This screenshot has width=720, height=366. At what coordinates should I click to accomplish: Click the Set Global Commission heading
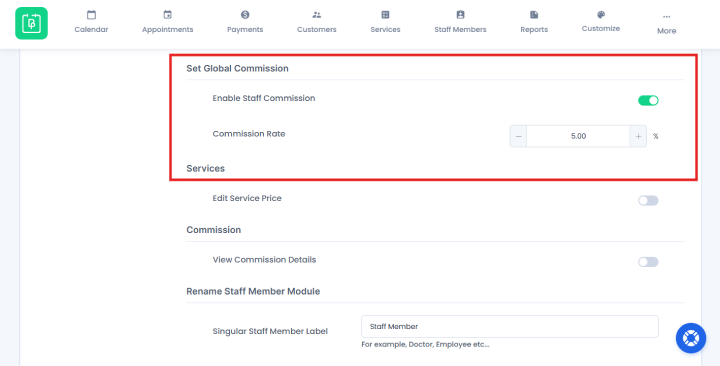tap(237, 68)
